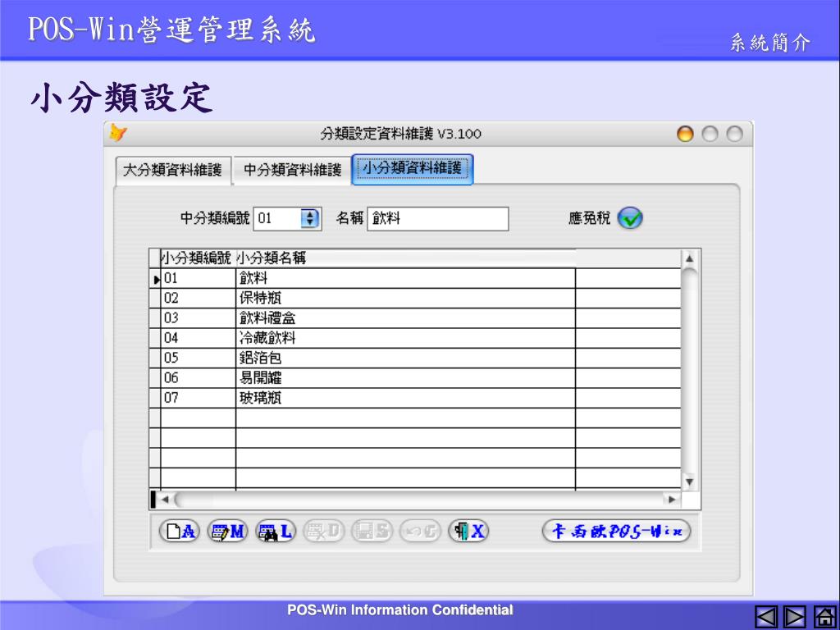This screenshot has width=840, height=630.
Task: Click the List (L) toolbar button
Action: 276,532
